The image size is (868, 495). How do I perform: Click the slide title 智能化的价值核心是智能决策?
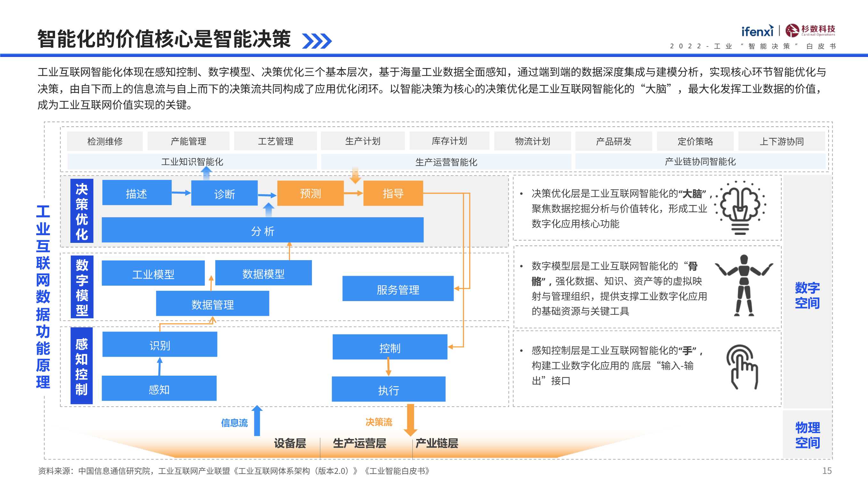164,39
